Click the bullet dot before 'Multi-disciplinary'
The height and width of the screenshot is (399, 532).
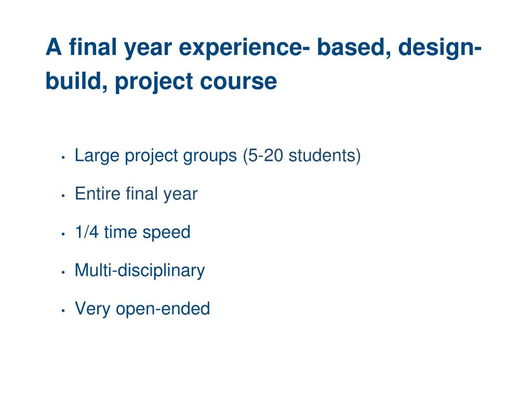point(62,272)
